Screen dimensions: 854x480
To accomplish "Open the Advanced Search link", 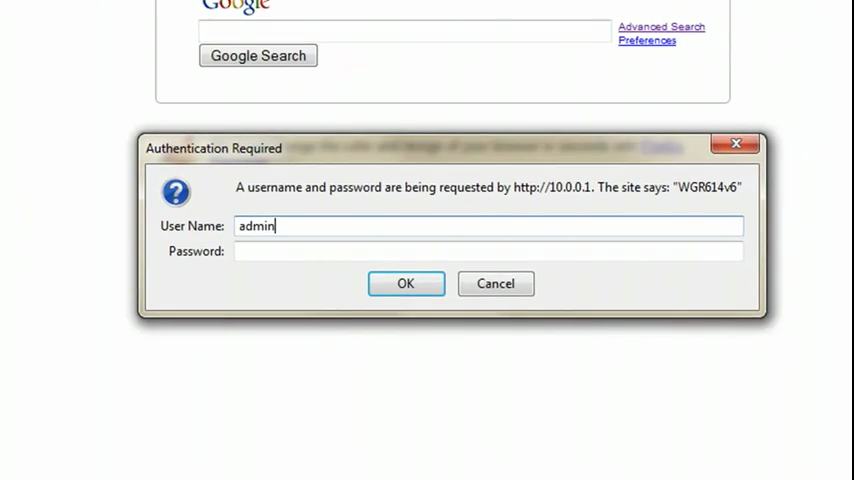I will coord(661,27).
